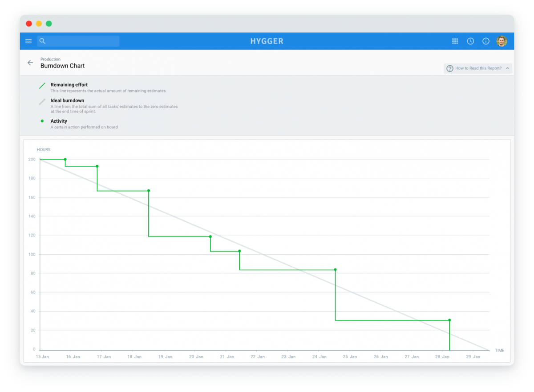Click activity point on 16 Jan evening
The image size is (534, 392).
pos(97,166)
